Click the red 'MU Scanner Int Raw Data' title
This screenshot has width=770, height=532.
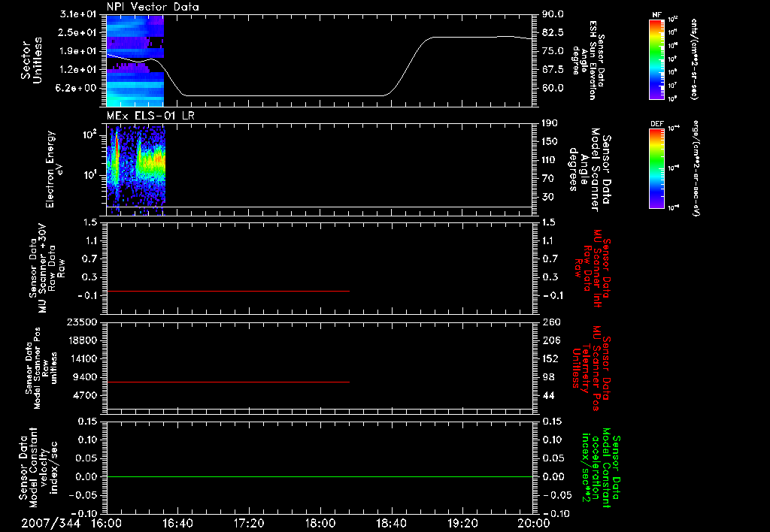coord(593,268)
